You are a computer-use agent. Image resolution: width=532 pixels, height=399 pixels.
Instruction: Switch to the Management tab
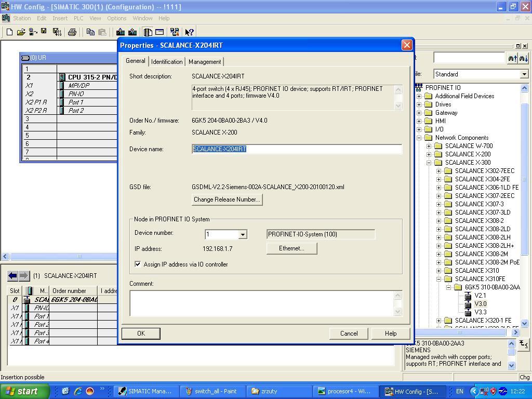click(x=205, y=62)
